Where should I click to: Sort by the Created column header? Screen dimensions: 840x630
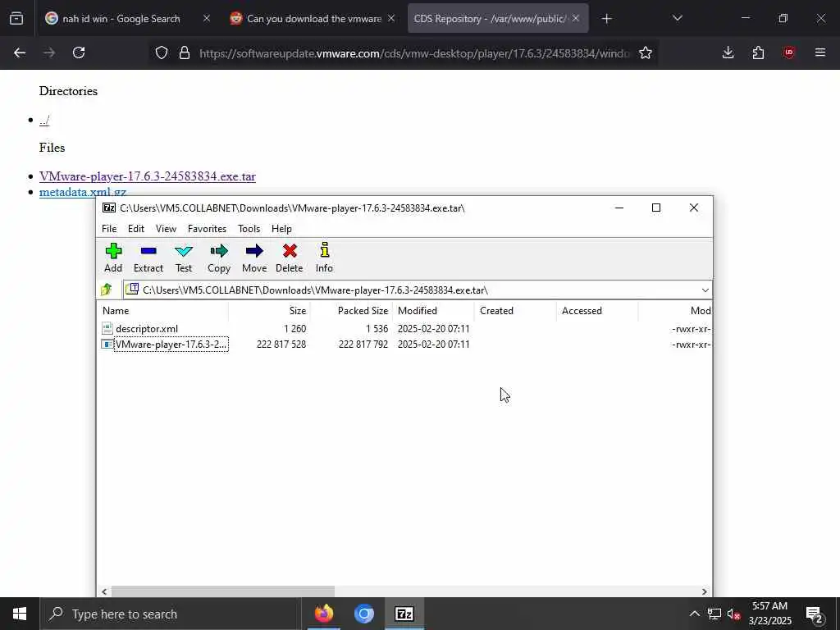tap(515, 311)
